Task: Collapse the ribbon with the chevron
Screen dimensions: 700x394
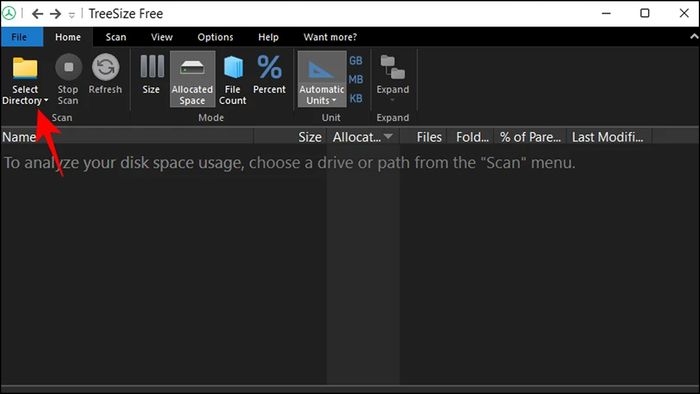Action: [x=694, y=37]
